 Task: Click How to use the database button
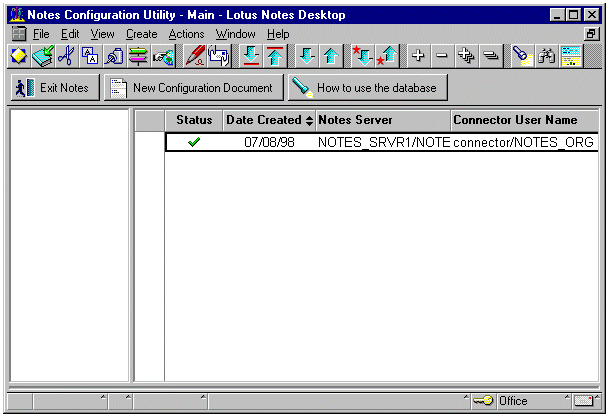(366, 88)
